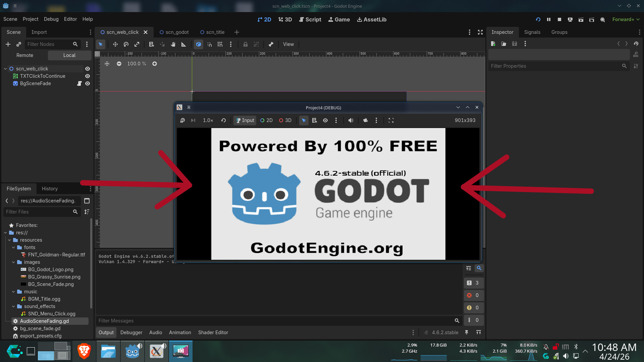
Task: Collapse the images folder
Action: click(13, 262)
